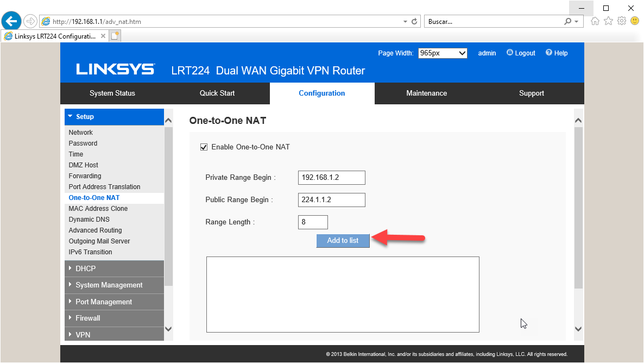Click the Private Range Begin field
This screenshot has height=363, width=644.
click(331, 178)
